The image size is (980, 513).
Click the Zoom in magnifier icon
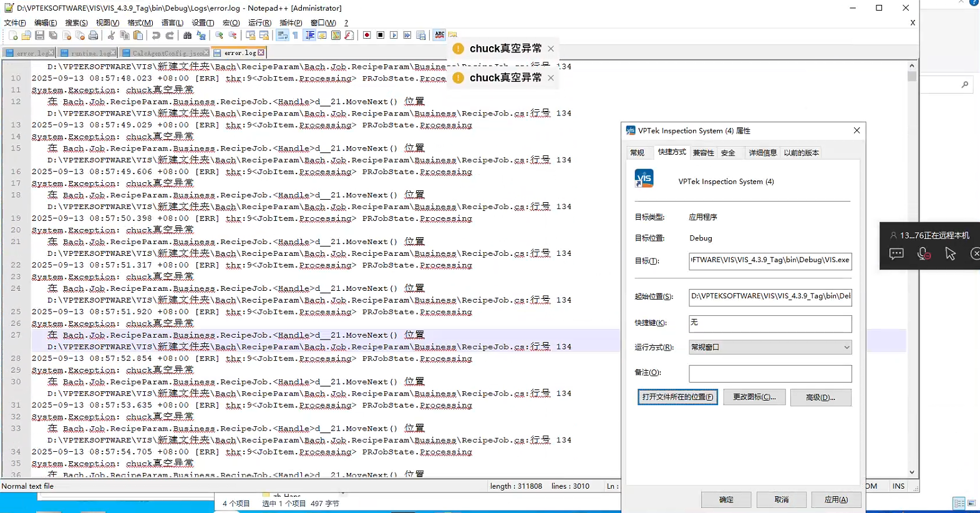(219, 36)
